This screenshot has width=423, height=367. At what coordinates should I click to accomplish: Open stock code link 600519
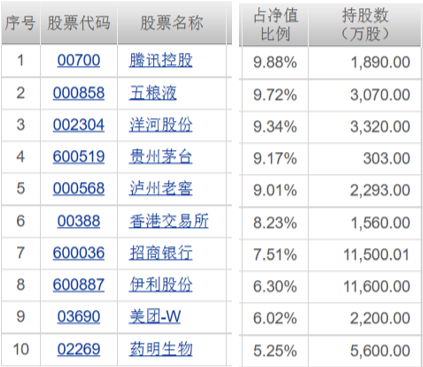click(x=79, y=157)
